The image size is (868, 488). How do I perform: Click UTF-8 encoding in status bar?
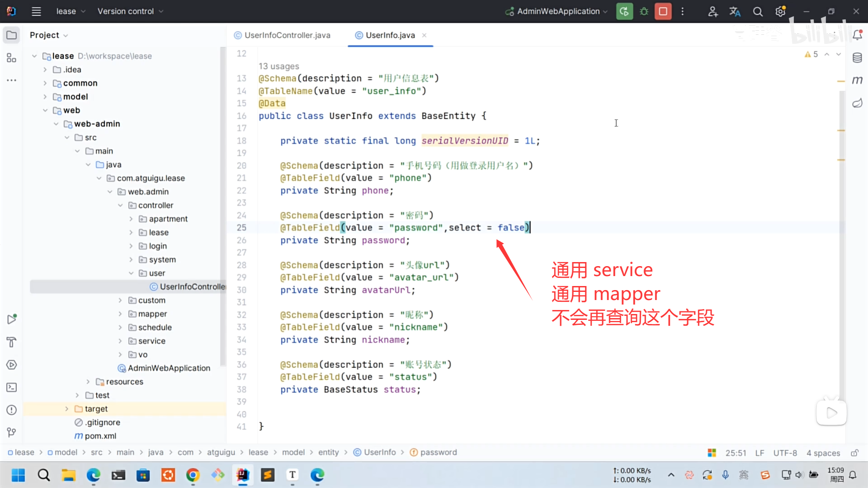[785, 453]
